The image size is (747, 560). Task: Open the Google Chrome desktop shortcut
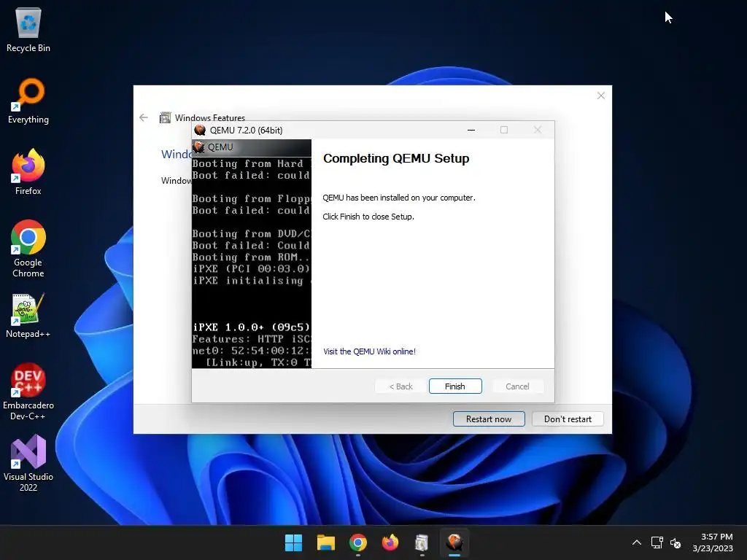[x=28, y=249]
